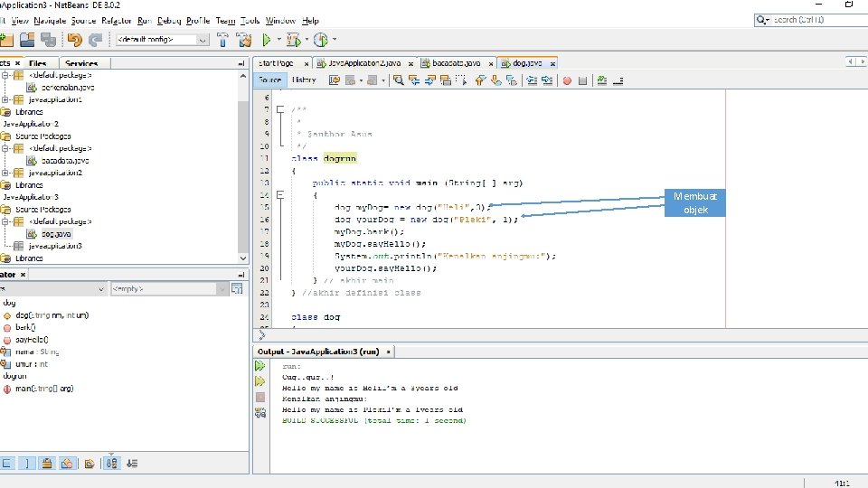868x488 pixels.
Task: Click the Search (Ctrl+I) field
Action: tap(818, 20)
